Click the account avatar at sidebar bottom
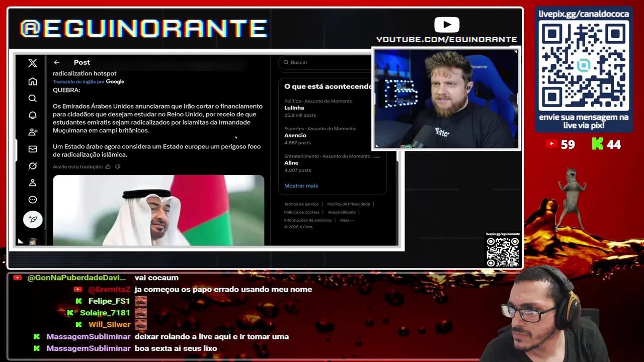644x362 pixels. coord(33,242)
